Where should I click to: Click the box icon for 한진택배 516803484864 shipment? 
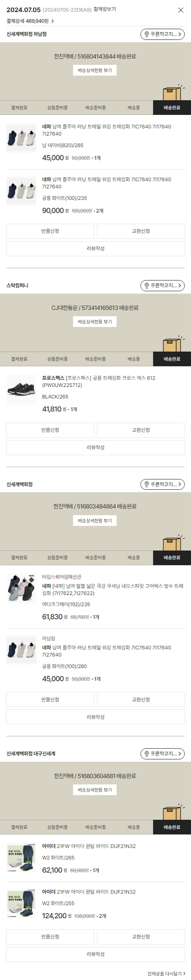coord(172,543)
